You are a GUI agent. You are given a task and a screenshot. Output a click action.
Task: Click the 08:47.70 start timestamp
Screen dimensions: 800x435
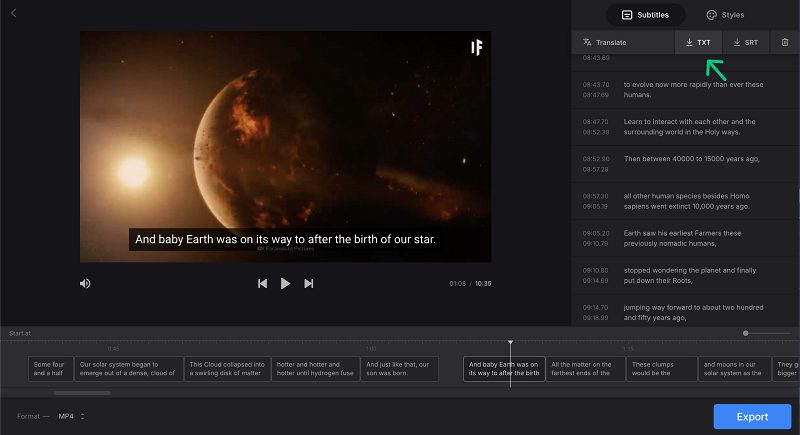click(x=596, y=122)
